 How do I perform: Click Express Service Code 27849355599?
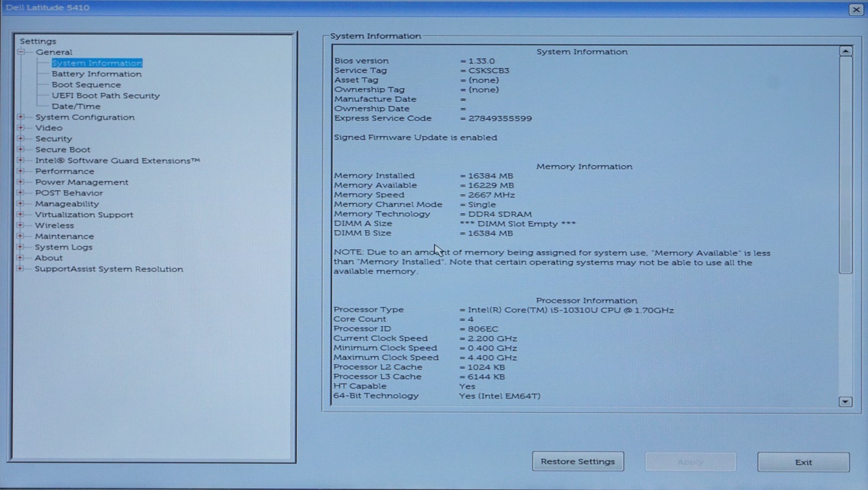(500, 118)
